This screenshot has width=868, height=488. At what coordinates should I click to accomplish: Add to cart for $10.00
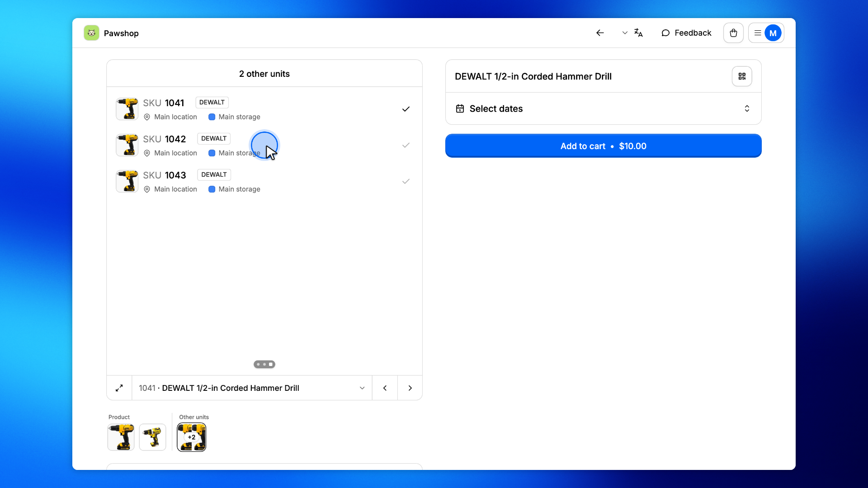(603, 146)
